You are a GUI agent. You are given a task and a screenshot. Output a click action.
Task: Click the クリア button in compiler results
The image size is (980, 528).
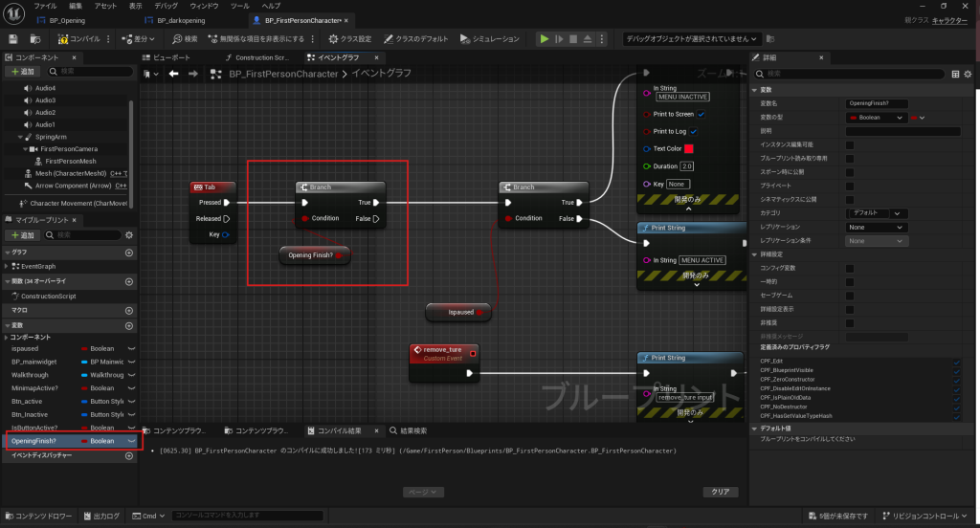coord(720,492)
